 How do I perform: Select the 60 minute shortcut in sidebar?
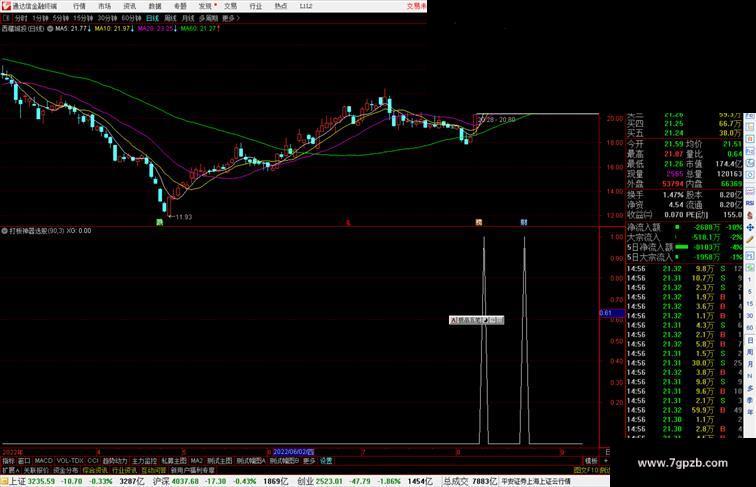tap(750, 328)
